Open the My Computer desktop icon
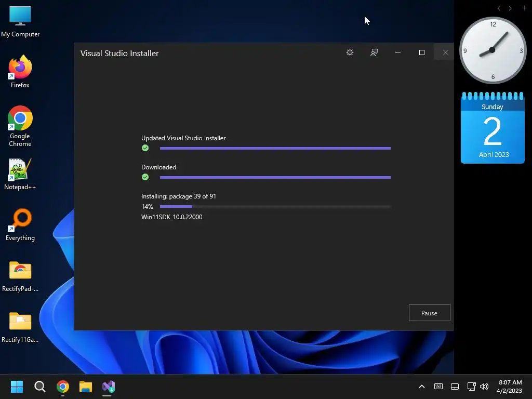The height and width of the screenshot is (399, 532). 20,22
